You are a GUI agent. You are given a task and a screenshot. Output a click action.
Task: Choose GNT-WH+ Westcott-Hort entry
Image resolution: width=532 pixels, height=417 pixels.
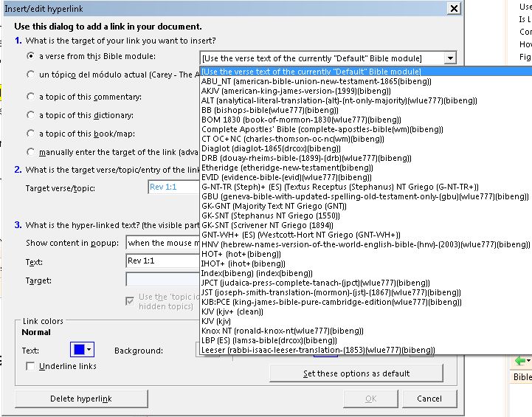coord(367,235)
